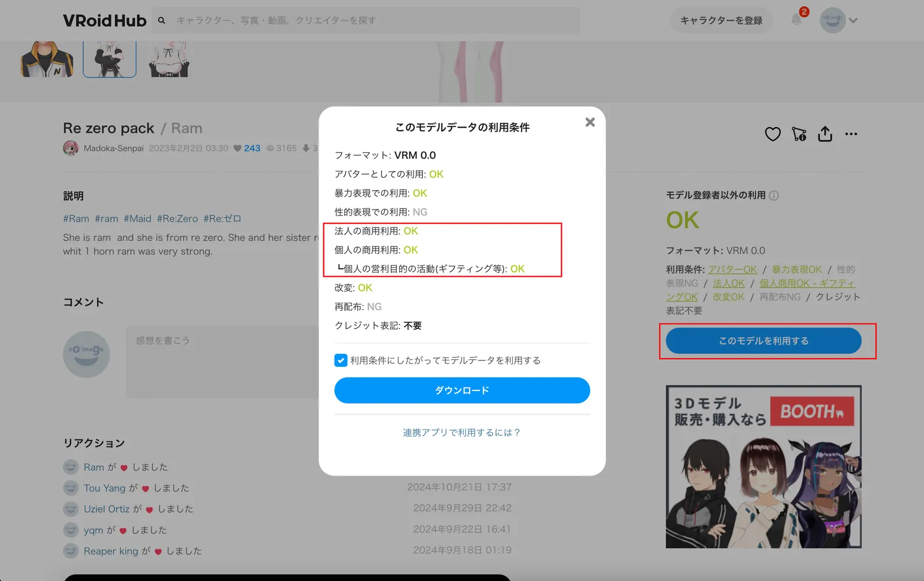The height and width of the screenshot is (581, 924).
Task: Share the model via share icon
Action: (x=825, y=134)
